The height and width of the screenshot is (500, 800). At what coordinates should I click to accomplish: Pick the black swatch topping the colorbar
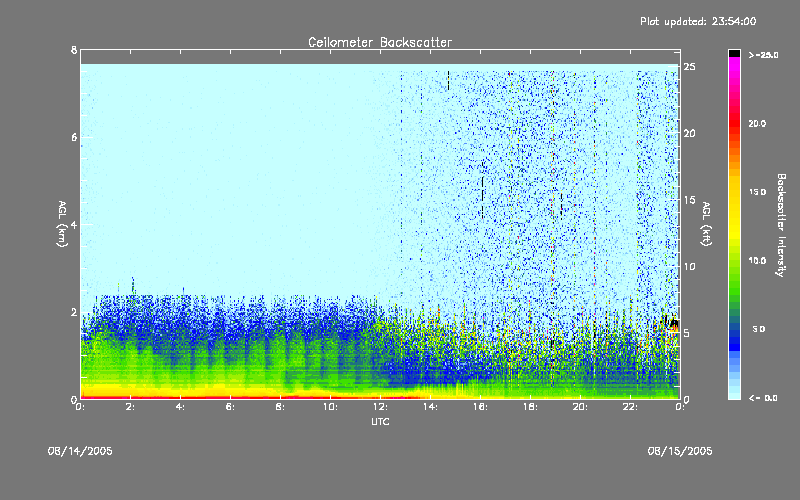[734, 53]
